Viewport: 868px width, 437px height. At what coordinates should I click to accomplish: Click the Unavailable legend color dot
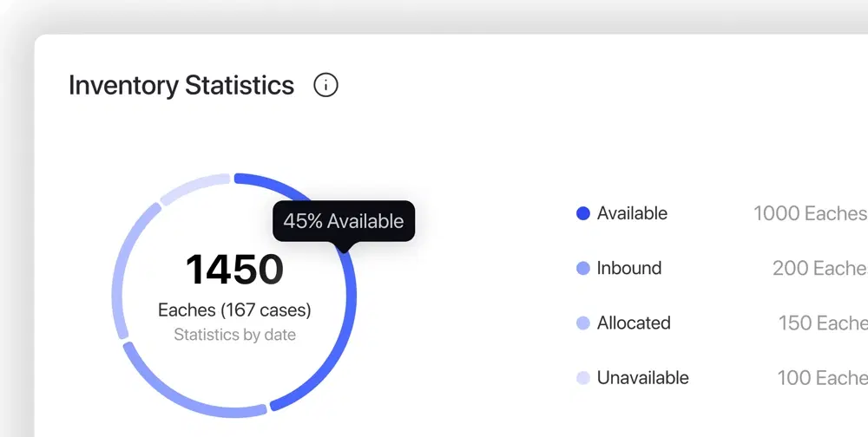(x=583, y=378)
